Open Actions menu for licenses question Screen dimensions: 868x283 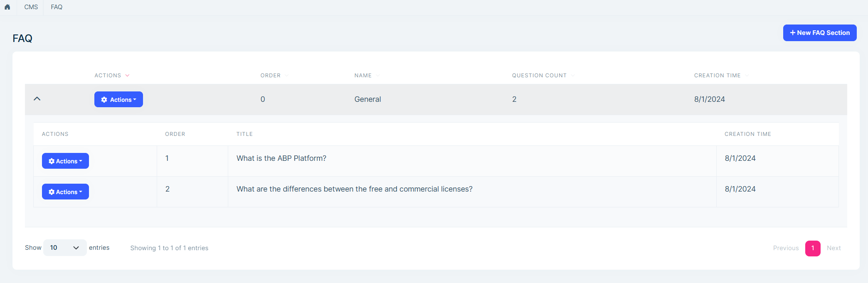point(65,192)
